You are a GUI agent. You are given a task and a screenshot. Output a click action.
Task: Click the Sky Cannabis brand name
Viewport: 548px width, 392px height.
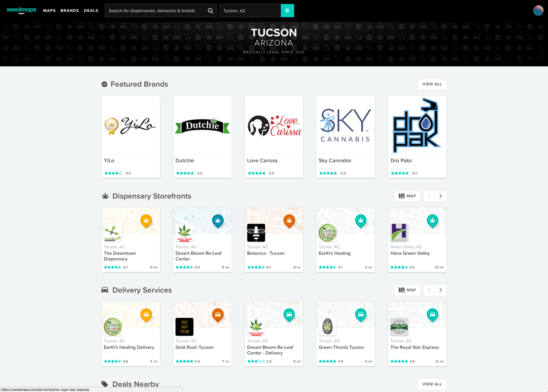point(335,160)
